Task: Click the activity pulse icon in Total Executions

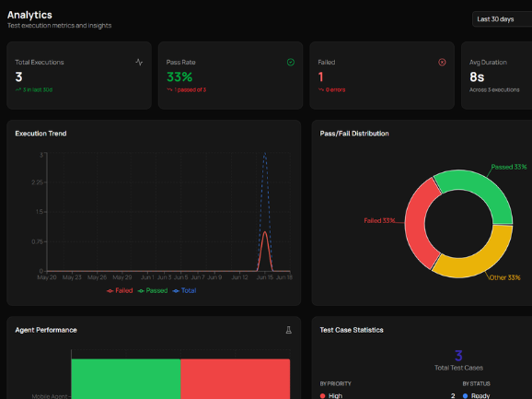Action: pos(139,62)
